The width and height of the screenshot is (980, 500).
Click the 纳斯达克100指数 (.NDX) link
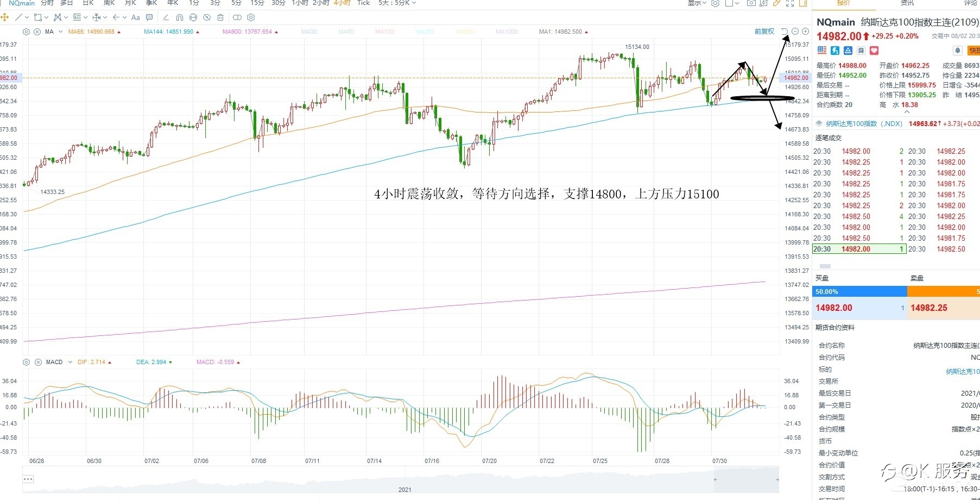[x=863, y=124]
